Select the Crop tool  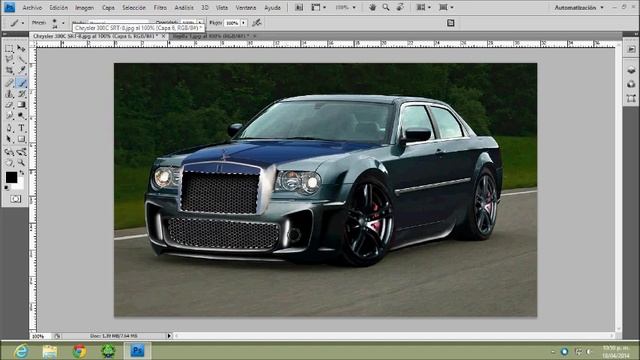pos(9,71)
